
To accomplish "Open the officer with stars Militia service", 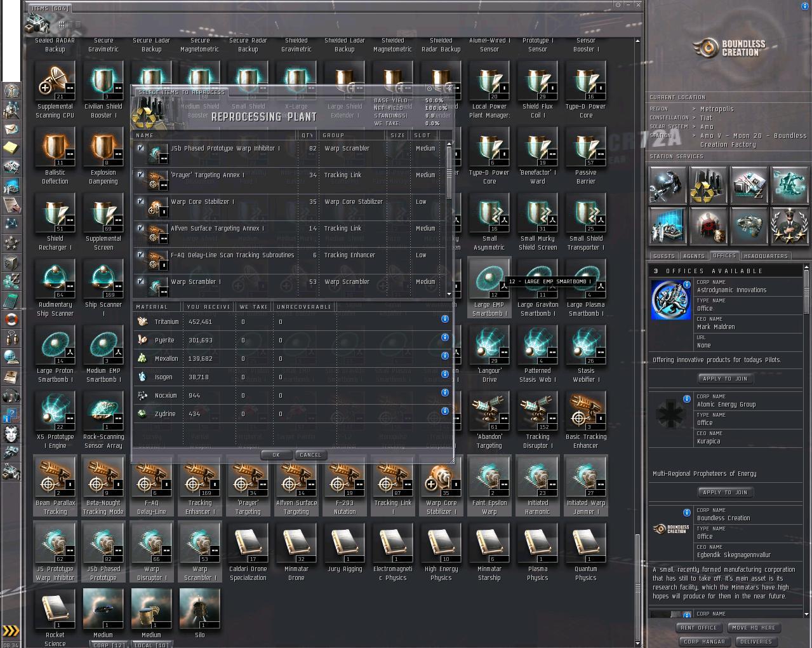I will coord(789,226).
